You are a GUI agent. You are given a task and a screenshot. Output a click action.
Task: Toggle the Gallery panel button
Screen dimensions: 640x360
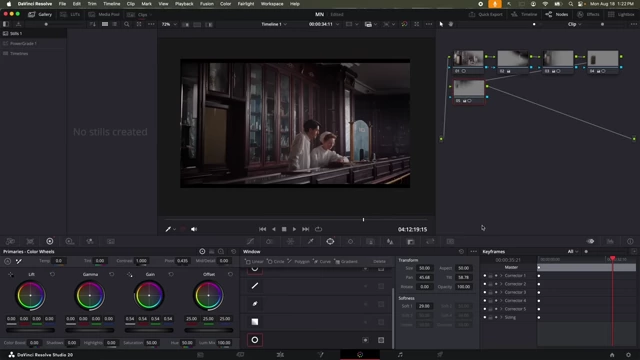40,14
